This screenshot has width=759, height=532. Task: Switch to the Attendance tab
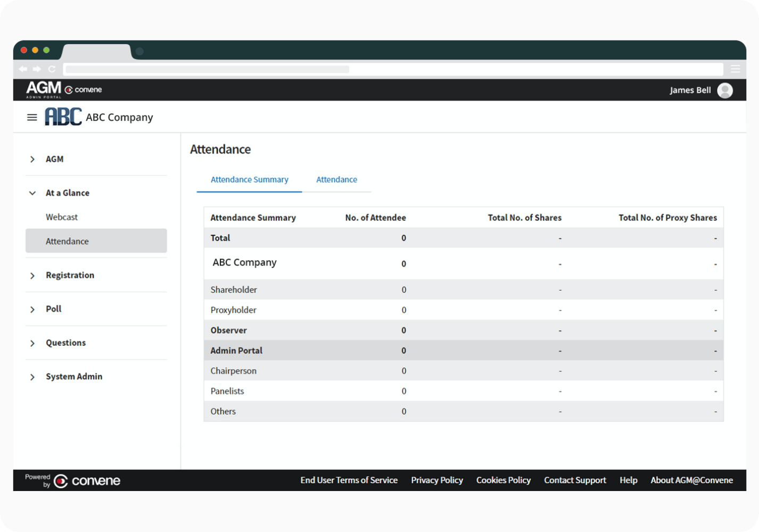(x=336, y=180)
